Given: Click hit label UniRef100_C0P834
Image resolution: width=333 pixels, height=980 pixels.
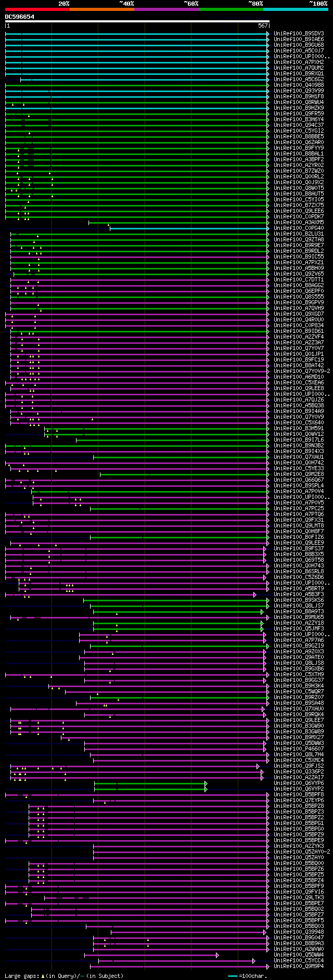Looking at the screenshot, I should tap(299, 326).
